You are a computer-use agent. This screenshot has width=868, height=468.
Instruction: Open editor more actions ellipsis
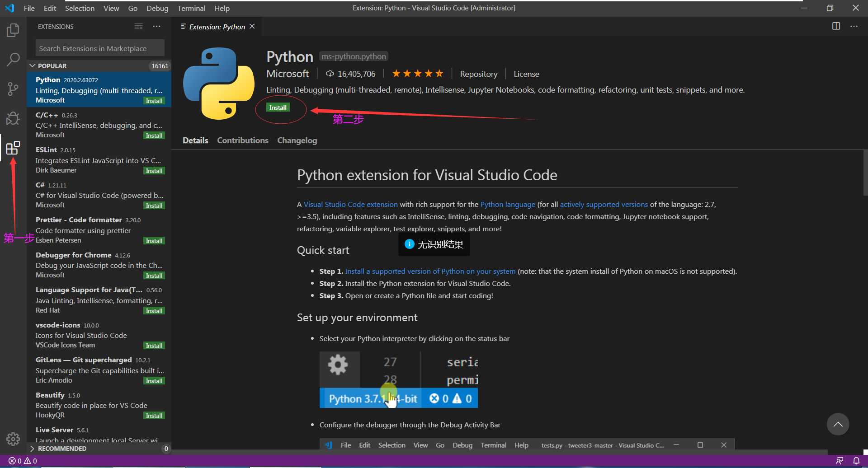[854, 26]
